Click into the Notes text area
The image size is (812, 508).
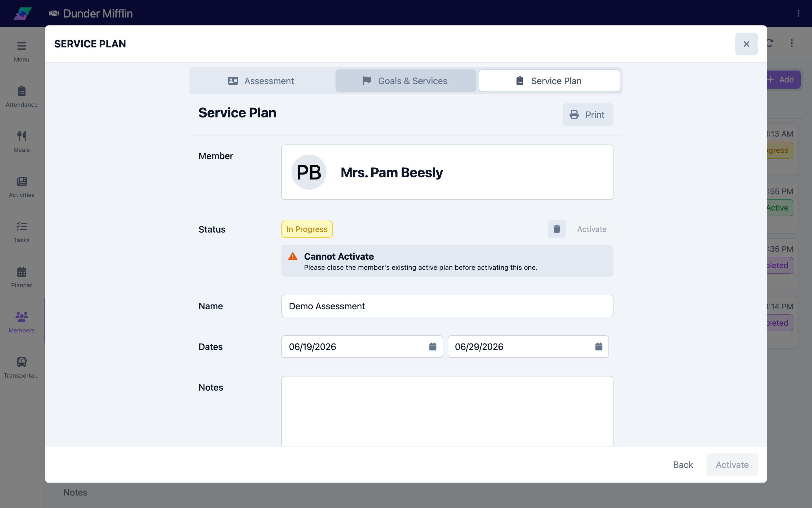point(447,411)
